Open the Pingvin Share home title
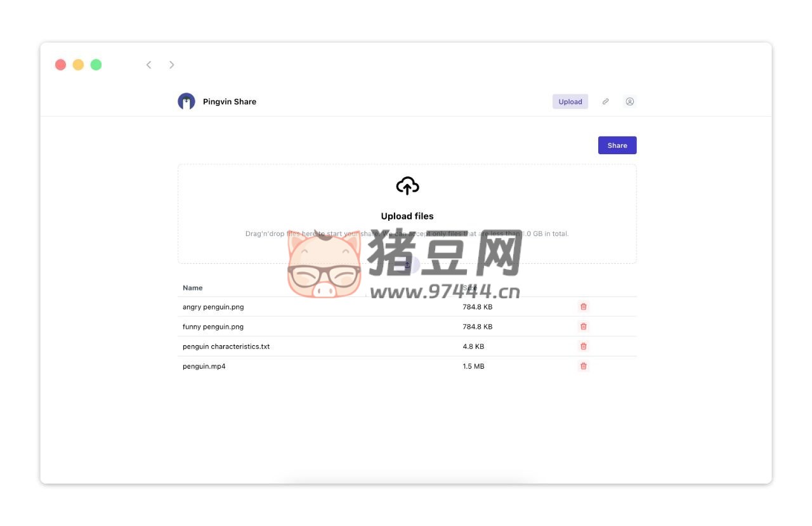This screenshot has height=526, width=812. tap(229, 102)
